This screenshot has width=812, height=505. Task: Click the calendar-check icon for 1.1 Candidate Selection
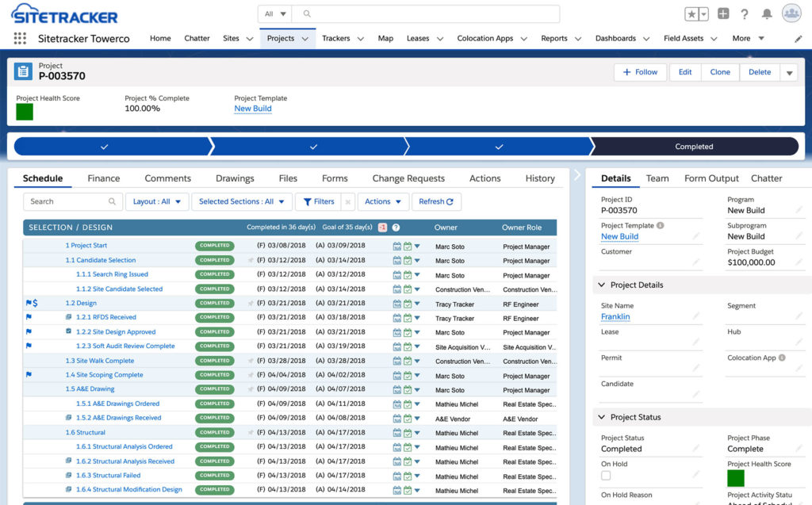coord(407,261)
